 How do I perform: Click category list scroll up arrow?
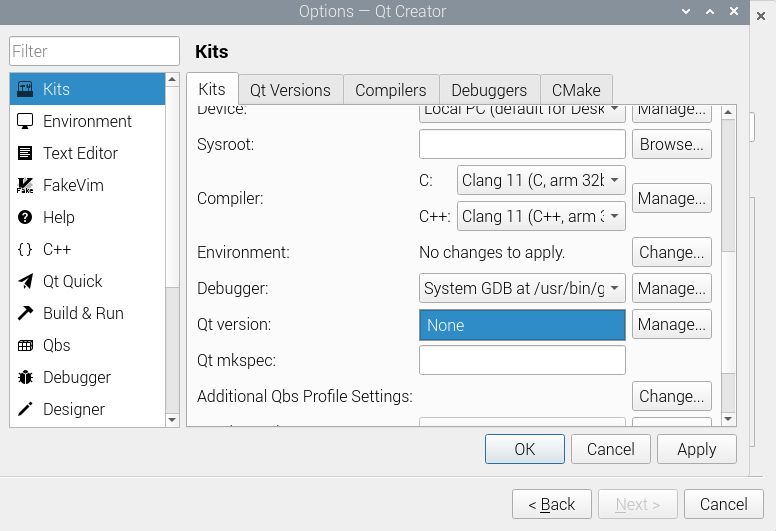172,79
